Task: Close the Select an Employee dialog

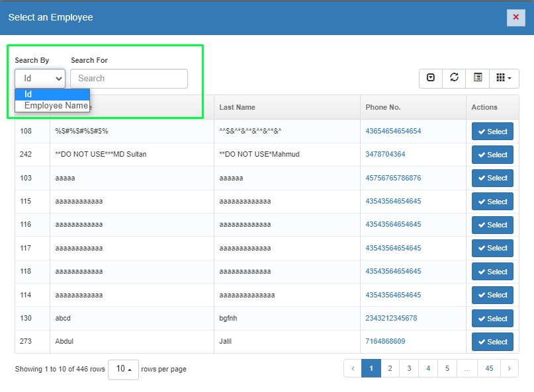Action: 515,17
